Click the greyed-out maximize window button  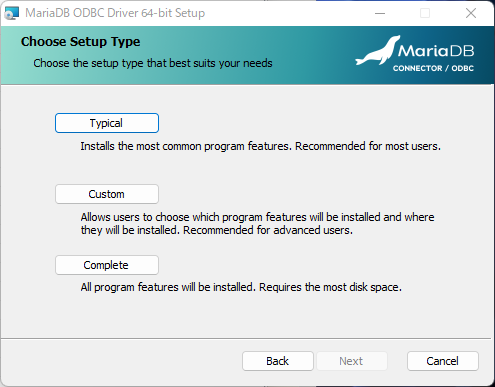tap(425, 13)
